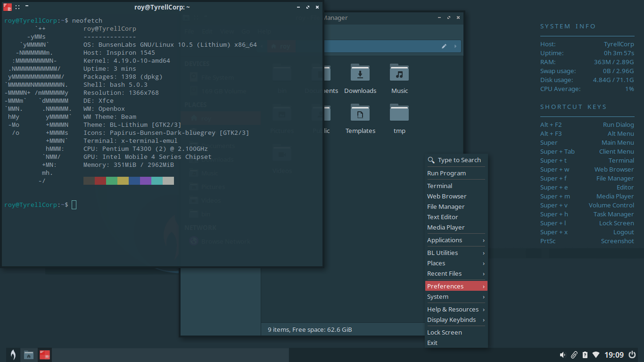The width and height of the screenshot is (644, 362).
Task: Click 'CPU: Pentium T4300' line in terminal
Action: 145,149
